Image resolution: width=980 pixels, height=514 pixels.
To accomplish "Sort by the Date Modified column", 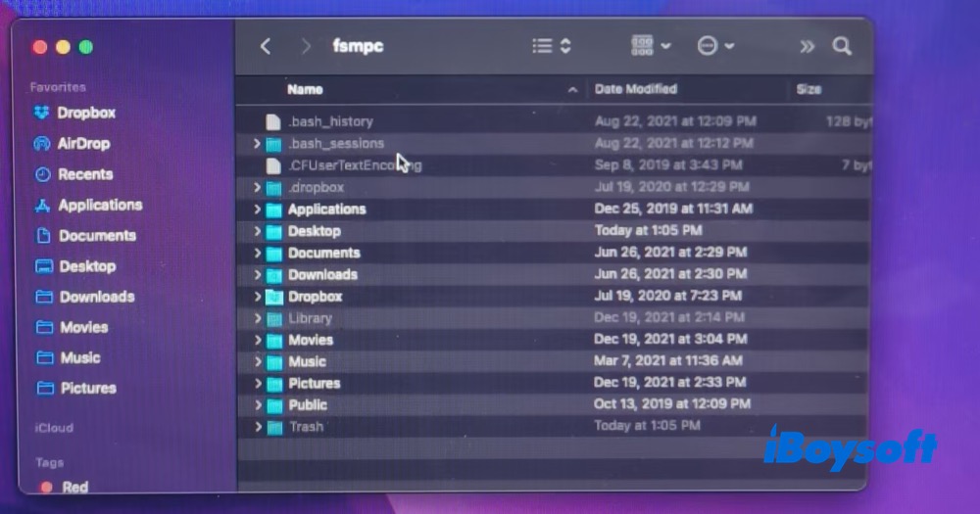I will click(636, 89).
